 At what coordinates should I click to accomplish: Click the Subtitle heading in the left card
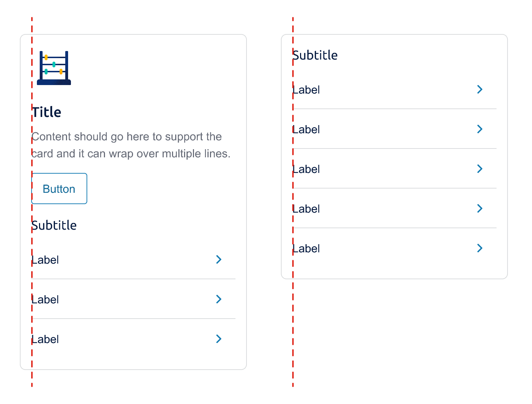[54, 225]
